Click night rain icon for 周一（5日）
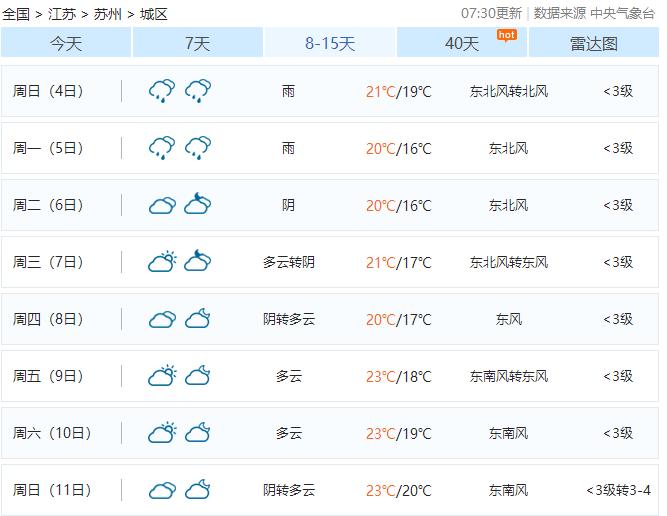Screen dimensions: 667x516 198,148
